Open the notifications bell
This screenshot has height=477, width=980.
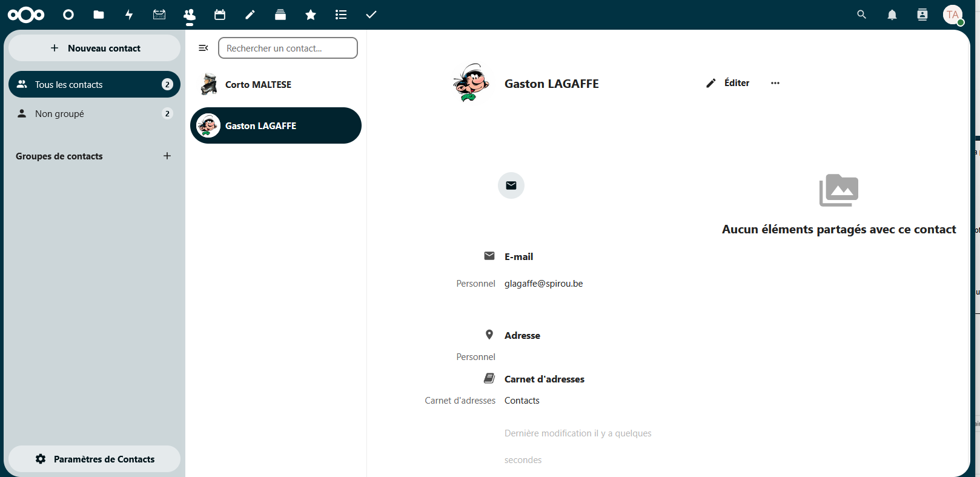(x=892, y=15)
